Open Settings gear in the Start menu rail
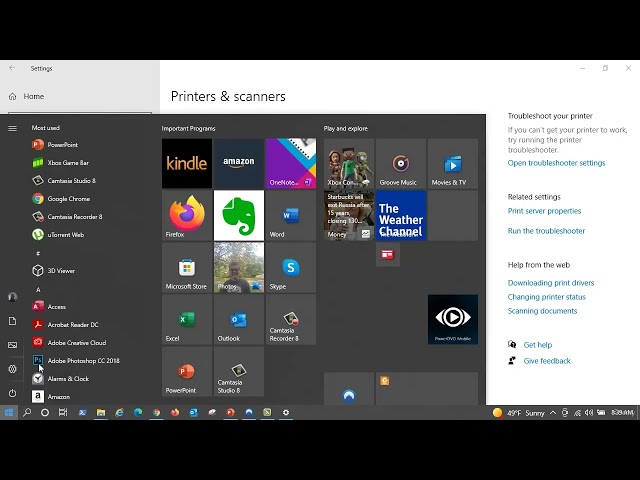Screen dimensions: 640x480 13,369
